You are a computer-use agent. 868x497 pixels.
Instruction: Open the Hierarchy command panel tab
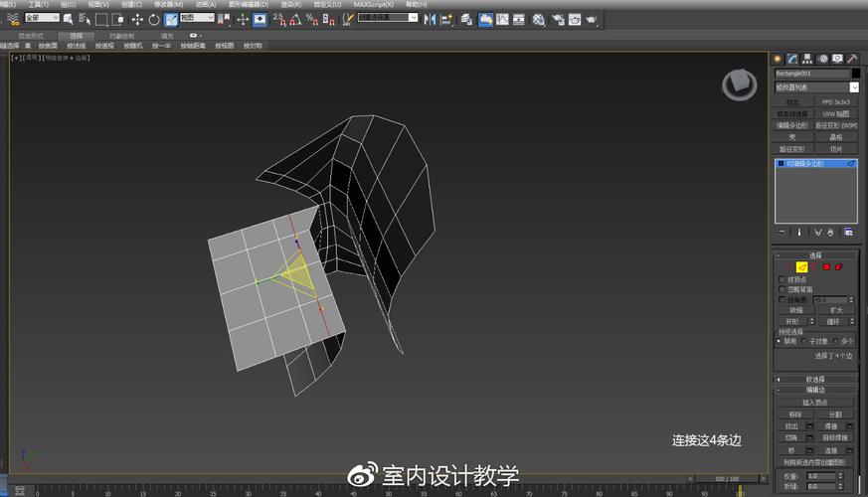pyautogui.click(x=808, y=59)
